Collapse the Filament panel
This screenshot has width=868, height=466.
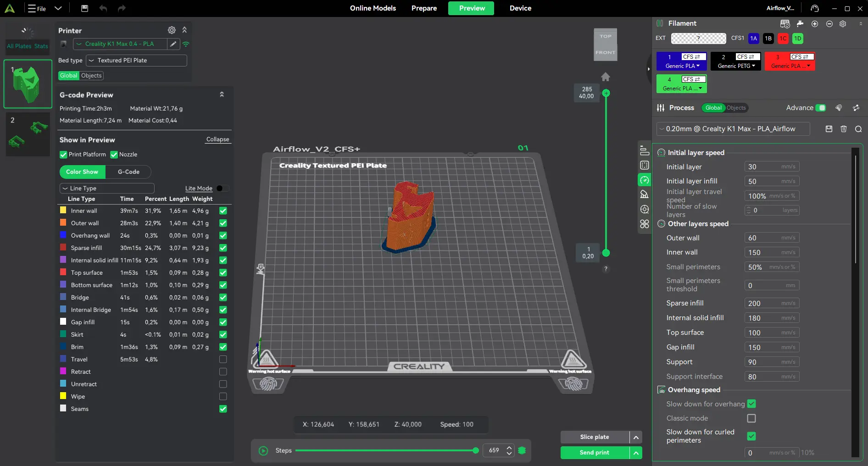[x=861, y=24]
